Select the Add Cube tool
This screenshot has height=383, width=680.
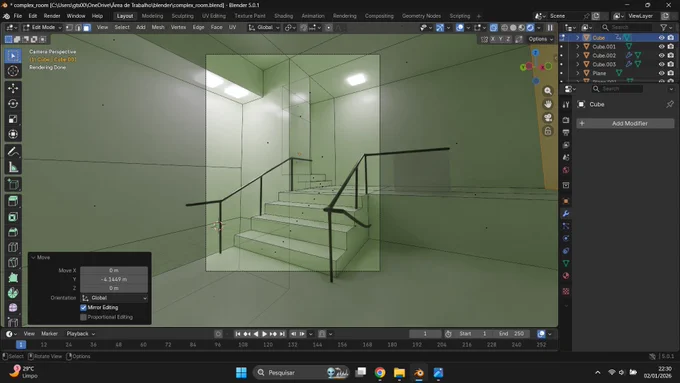(x=13, y=185)
